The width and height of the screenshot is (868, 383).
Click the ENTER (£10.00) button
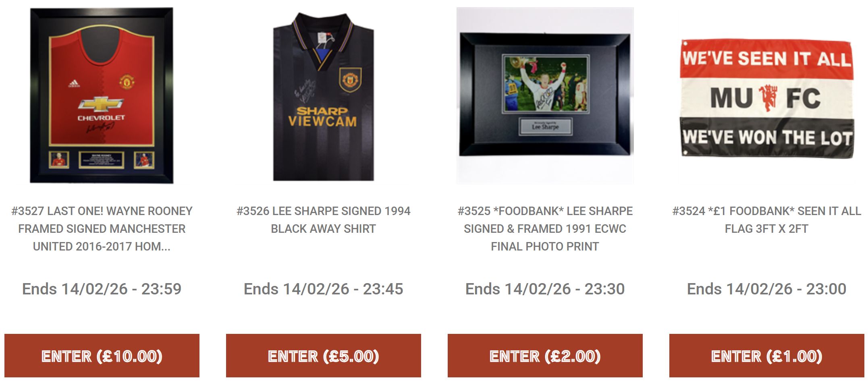tap(102, 356)
